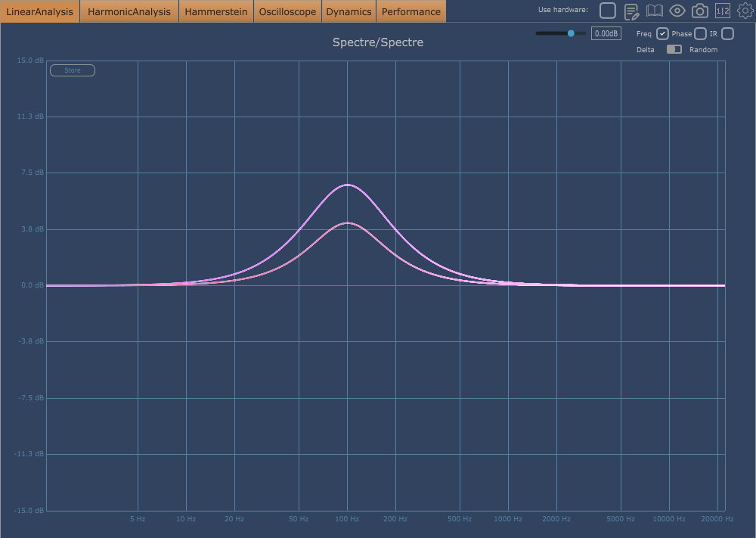Click the eye view icon
This screenshot has height=538, width=756.
pyautogui.click(x=677, y=11)
